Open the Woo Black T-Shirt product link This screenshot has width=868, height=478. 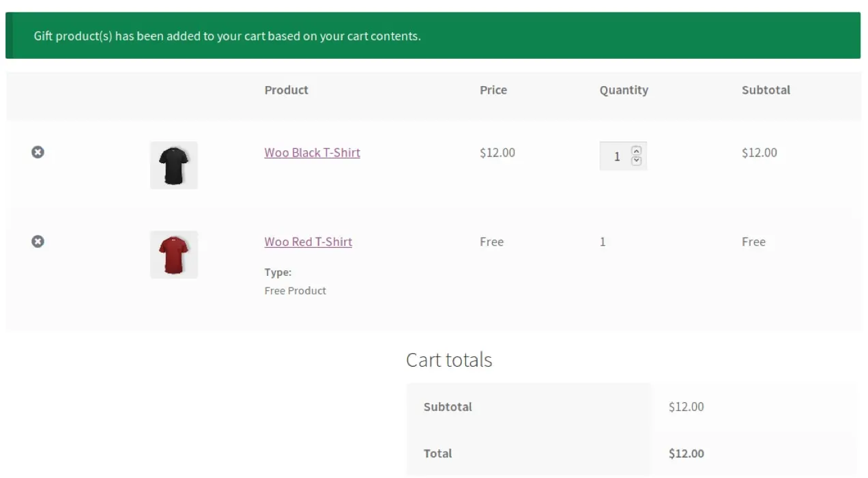click(x=312, y=152)
